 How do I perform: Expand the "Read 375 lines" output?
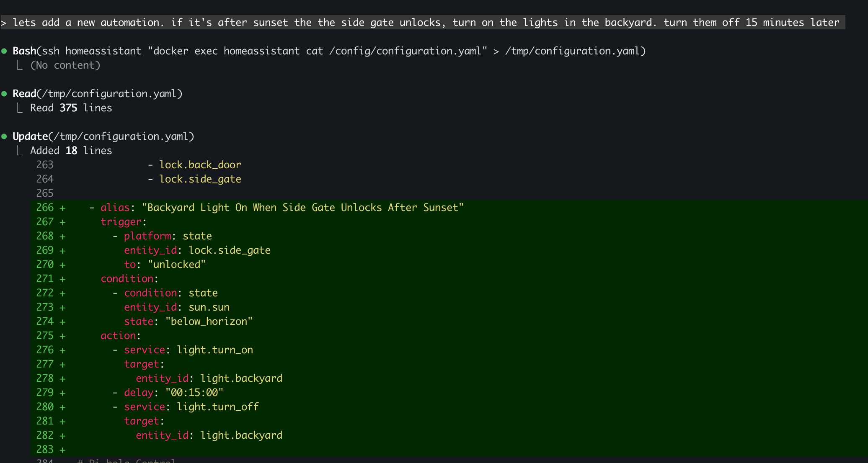(x=71, y=108)
